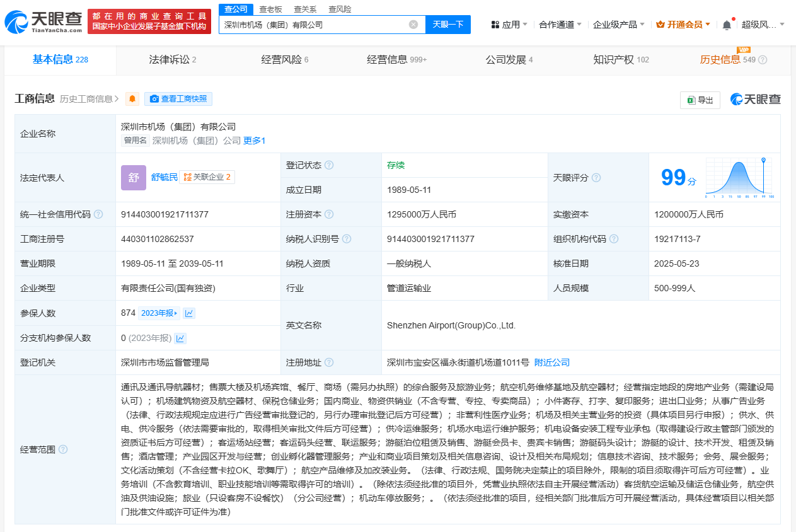Click the help icon beside 经营范围
Screen dimensions: 796x532
pos(63,449)
